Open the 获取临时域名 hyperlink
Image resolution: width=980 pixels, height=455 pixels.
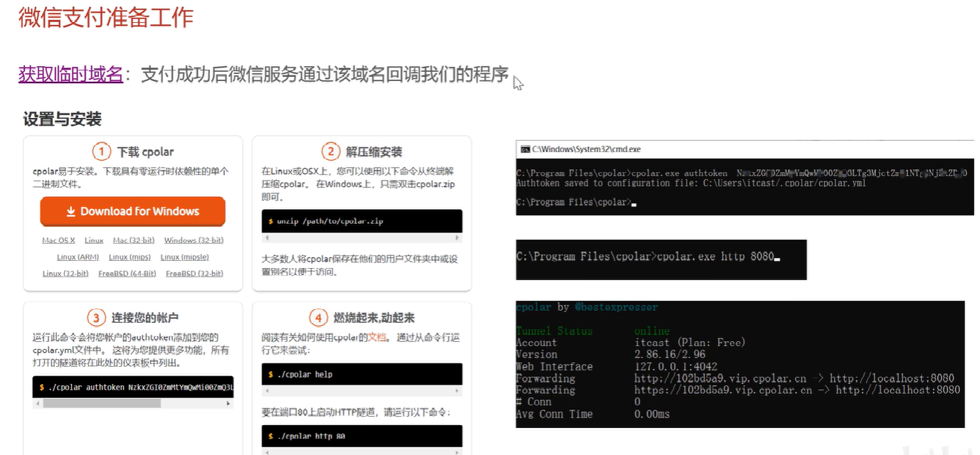pyautogui.click(x=70, y=74)
